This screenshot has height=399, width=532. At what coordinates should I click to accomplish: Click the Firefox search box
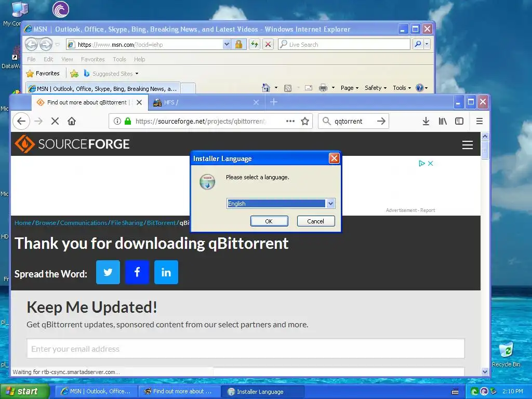point(353,121)
